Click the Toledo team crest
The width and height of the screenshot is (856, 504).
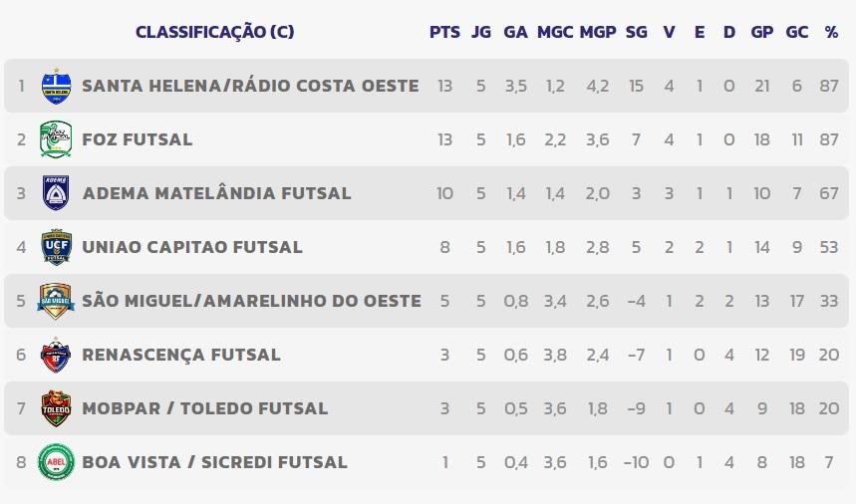(56, 408)
